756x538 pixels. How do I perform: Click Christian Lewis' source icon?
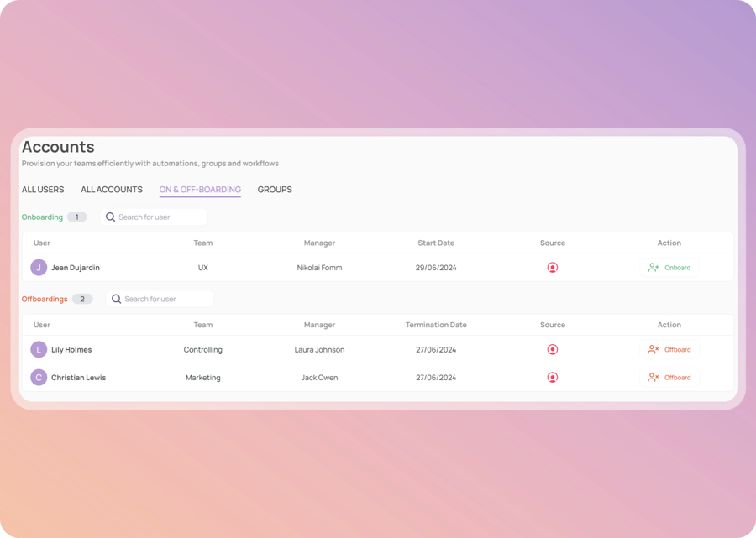[x=552, y=378]
